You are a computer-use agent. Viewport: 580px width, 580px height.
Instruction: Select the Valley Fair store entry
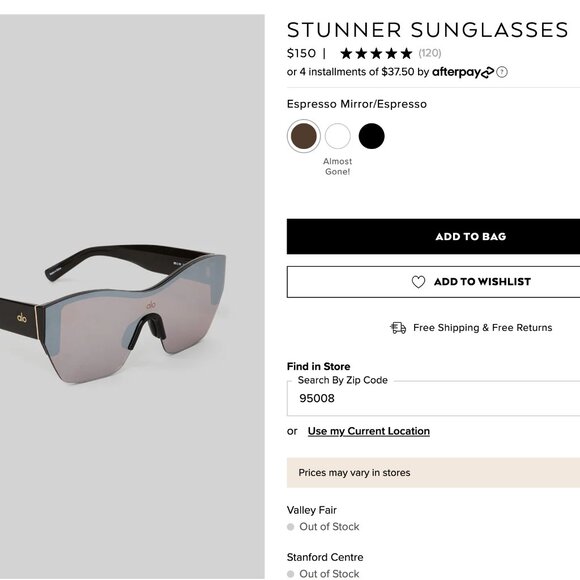[311, 510]
